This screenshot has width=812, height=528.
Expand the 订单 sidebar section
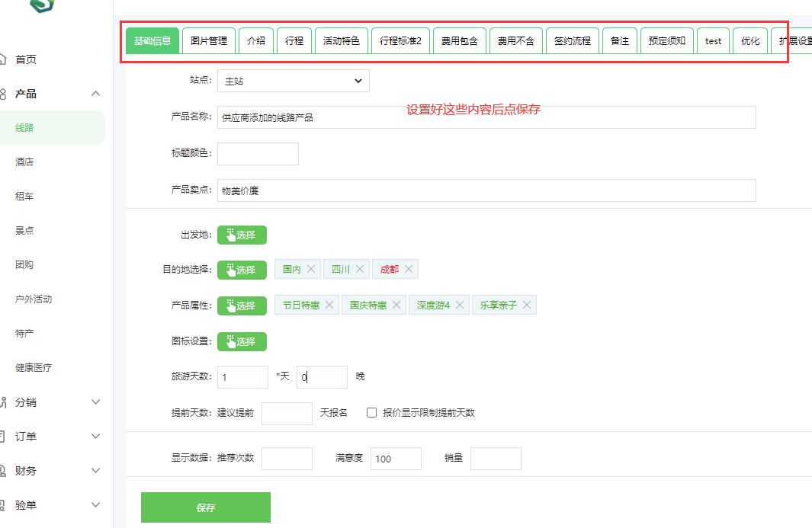point(95,437)
